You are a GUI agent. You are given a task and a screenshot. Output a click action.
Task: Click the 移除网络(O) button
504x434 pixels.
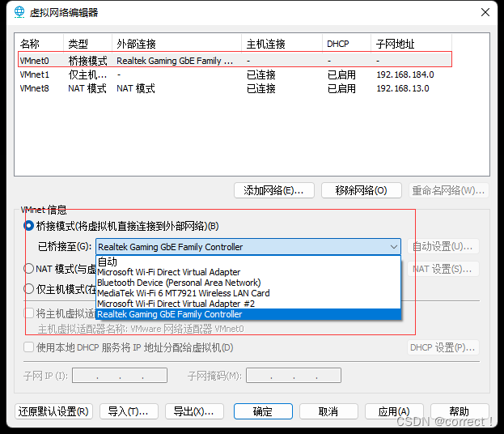(362, 190)
